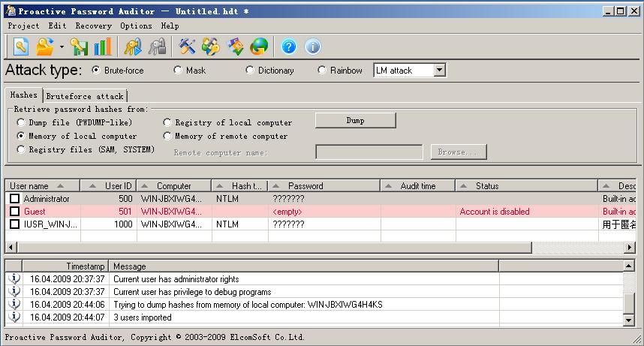Expand the Open project dropdown arrow
This screenshot has height=346, width=644.
[x=62, y=47]
